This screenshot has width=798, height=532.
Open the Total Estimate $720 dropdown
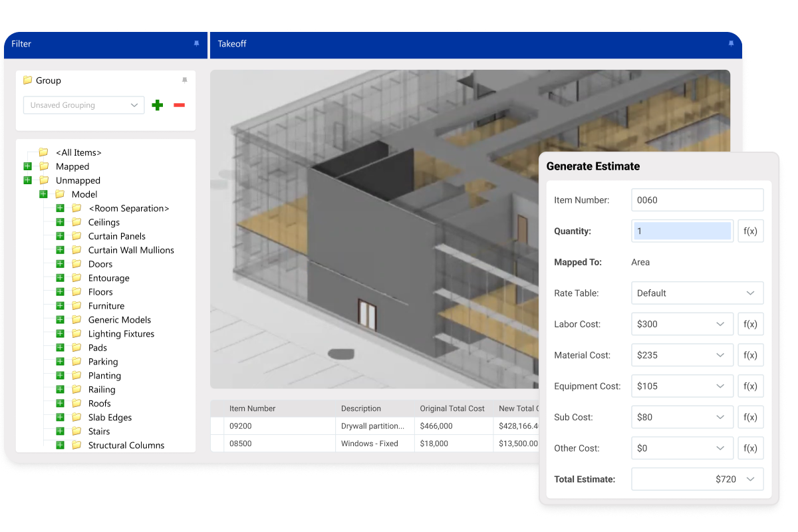point(697,479)
